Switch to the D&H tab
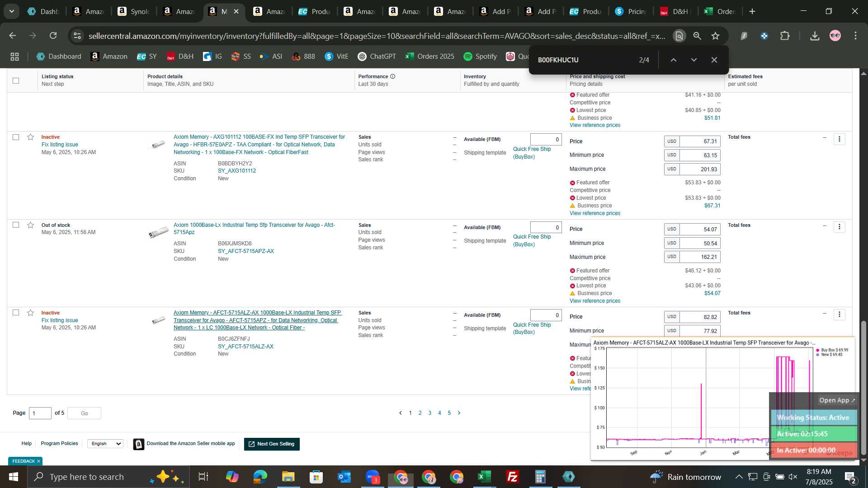868x488 pixels. tap(675, 11)
